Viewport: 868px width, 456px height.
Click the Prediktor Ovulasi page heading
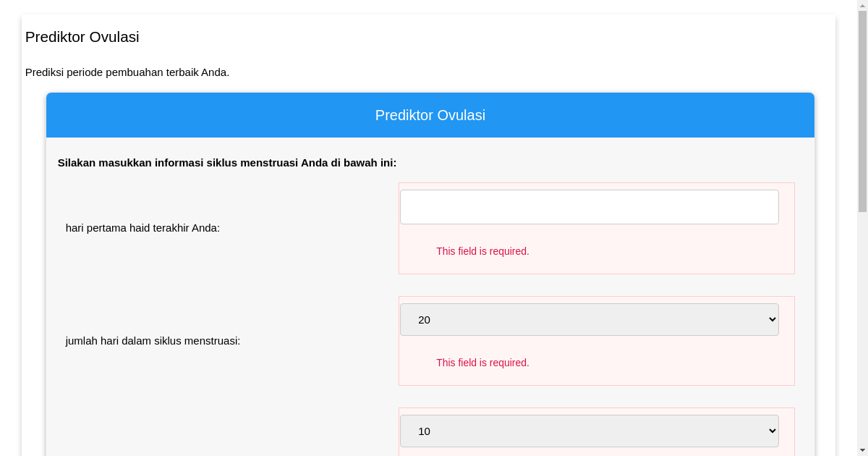point(82,37)
